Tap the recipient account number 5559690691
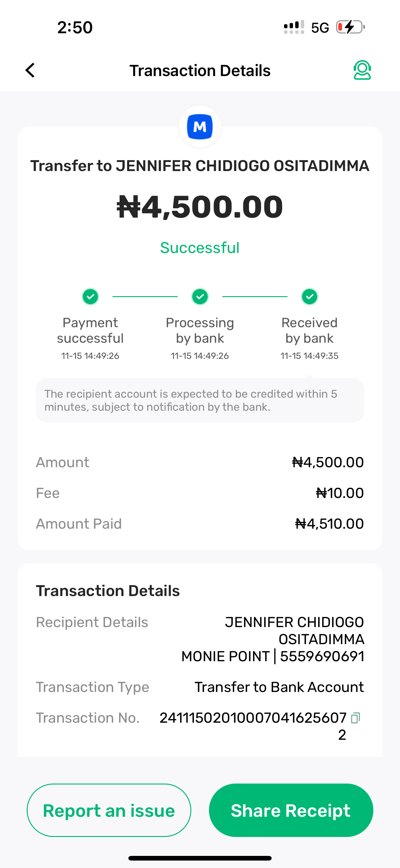 tap(322, 656)
